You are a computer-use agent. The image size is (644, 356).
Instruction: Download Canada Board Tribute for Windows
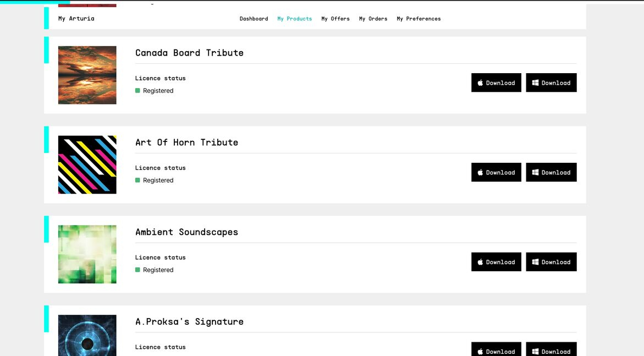pyautogui.click(x=551, y=83)
